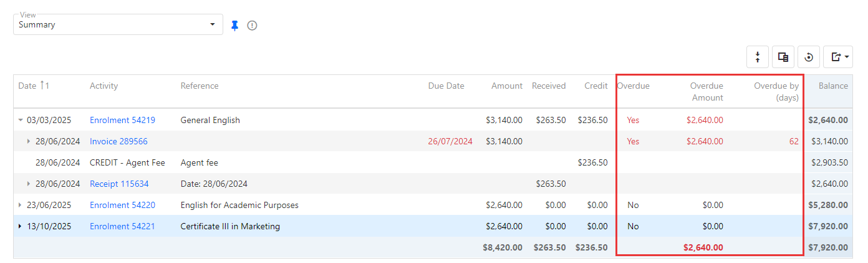Open Enrolment 54219 link
Screen dimensions: 868x263
pos(122,120)
